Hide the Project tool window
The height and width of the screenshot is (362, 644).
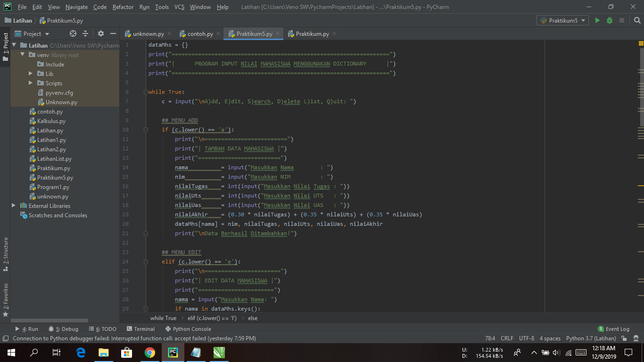point(113,33)
